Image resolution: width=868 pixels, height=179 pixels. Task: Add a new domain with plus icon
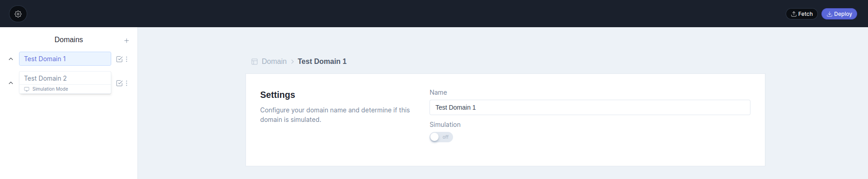pos(127,41)
